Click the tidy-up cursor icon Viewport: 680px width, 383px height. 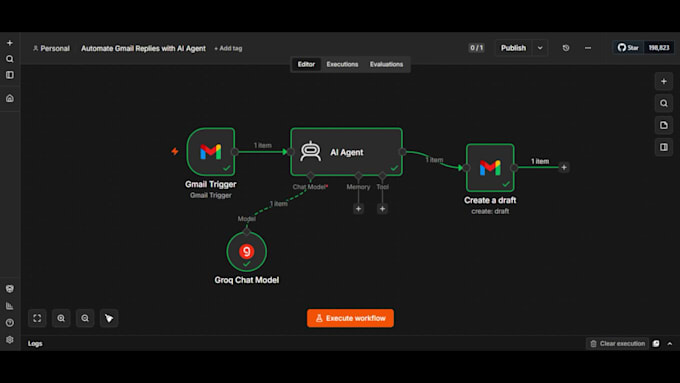[109, 318]
